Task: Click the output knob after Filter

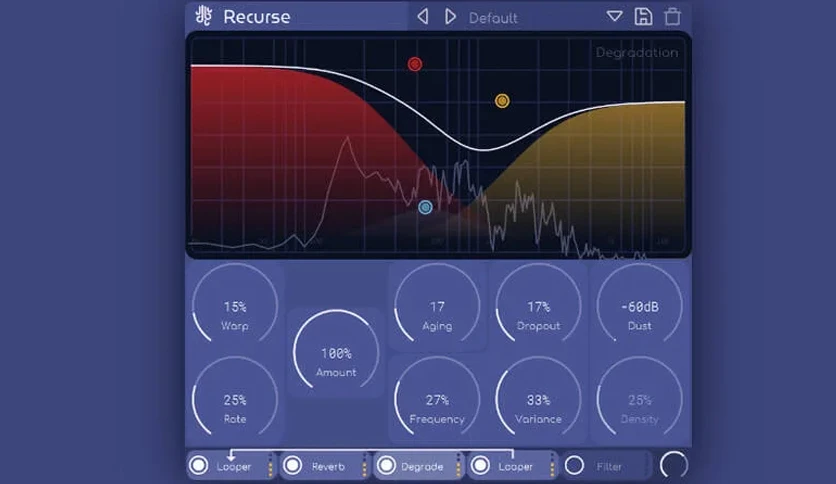Action: click(674, 465)
